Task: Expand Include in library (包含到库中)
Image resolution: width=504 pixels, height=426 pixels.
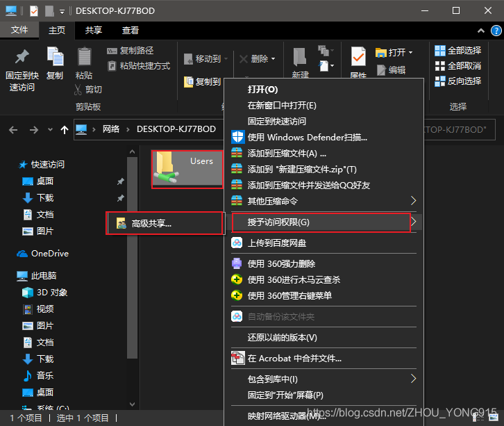Action: pyautogui.click(x=324, y=379)
